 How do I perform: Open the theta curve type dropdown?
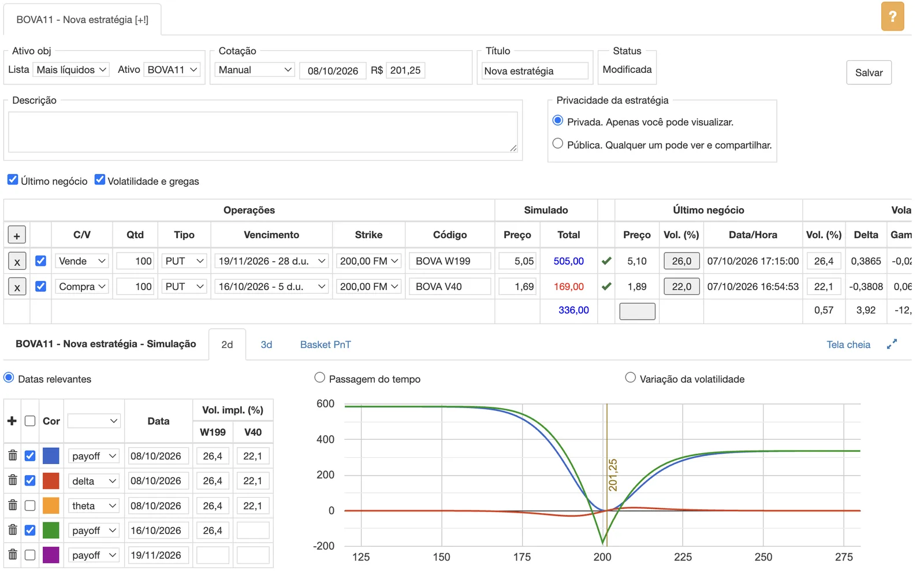click(94, 506)
